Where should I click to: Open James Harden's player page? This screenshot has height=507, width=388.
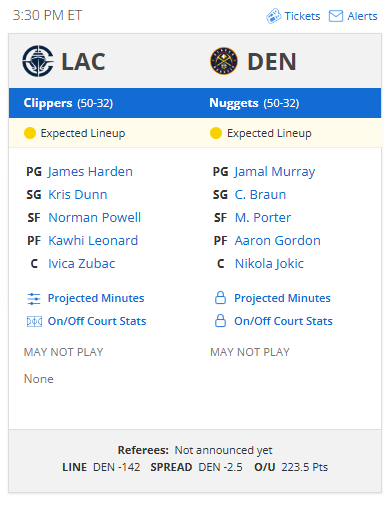(90, 172)
